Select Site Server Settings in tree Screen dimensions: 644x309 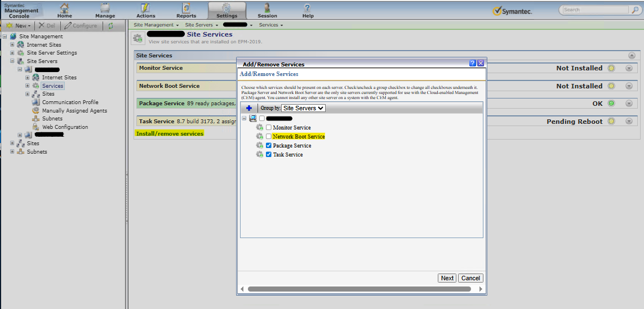coord(52,53)
